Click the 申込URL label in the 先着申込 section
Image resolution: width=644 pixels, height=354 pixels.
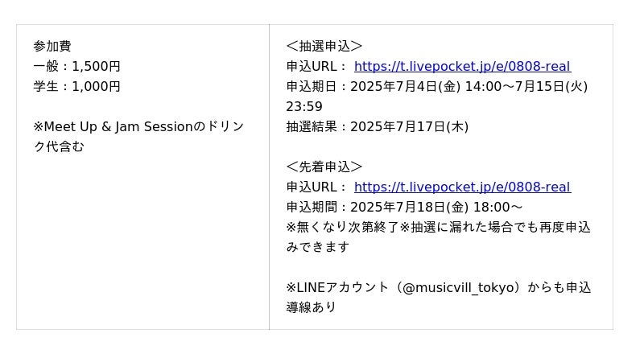[x=316, y=187]
